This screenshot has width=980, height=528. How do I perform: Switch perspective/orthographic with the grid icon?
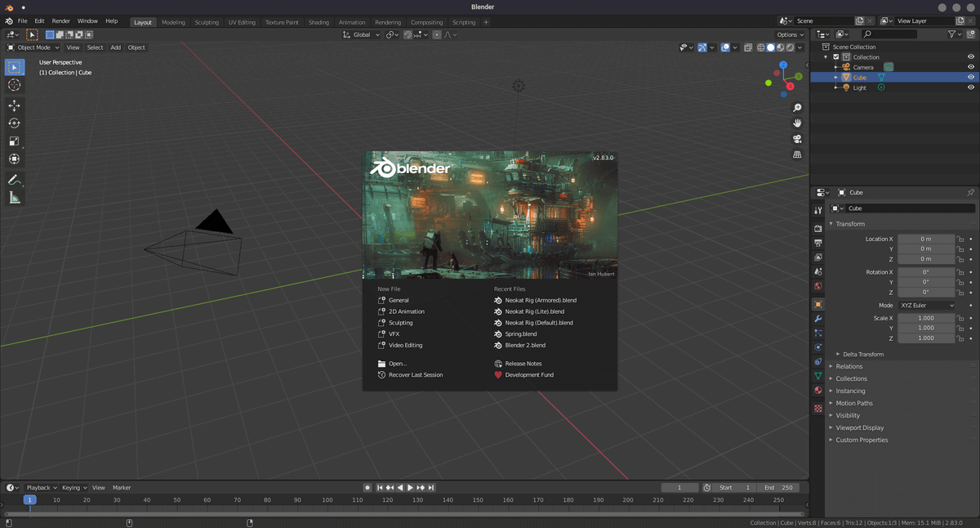coord(797,154)
